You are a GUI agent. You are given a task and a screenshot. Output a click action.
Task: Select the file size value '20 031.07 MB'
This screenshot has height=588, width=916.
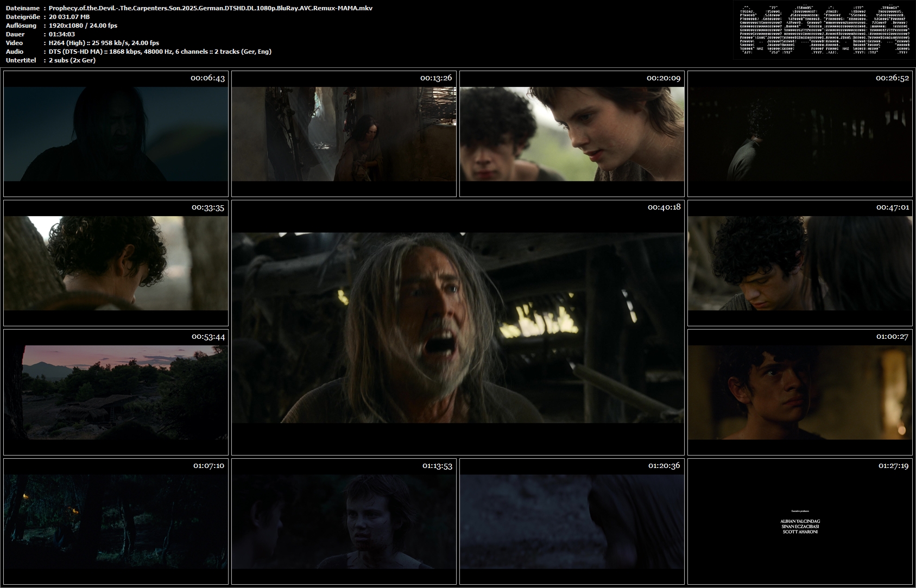tap(69, 17)
